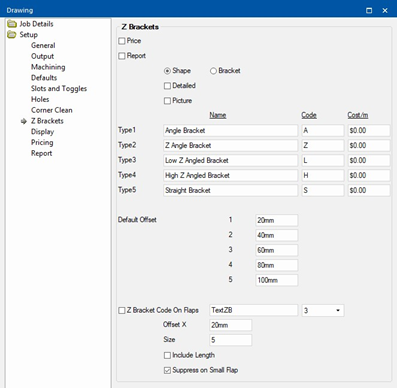Click the arrow marker beside Z Brackets

point(24,121)
